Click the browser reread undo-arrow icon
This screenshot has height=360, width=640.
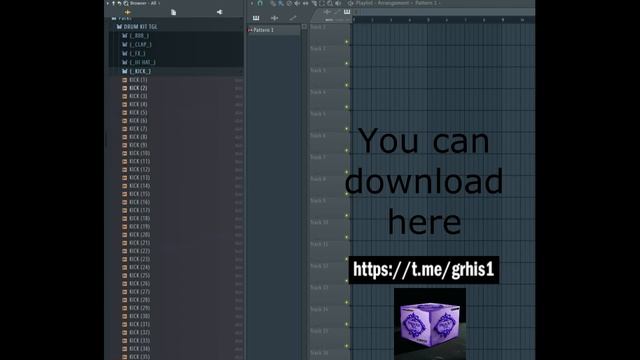point(119,3)
